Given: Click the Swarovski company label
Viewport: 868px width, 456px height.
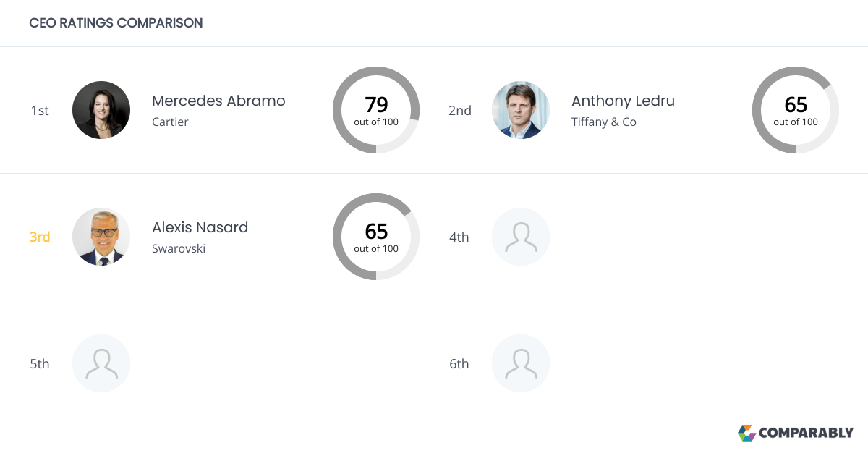Looking at the screenshot, I should pyautogui.click(x=179, y=248).
